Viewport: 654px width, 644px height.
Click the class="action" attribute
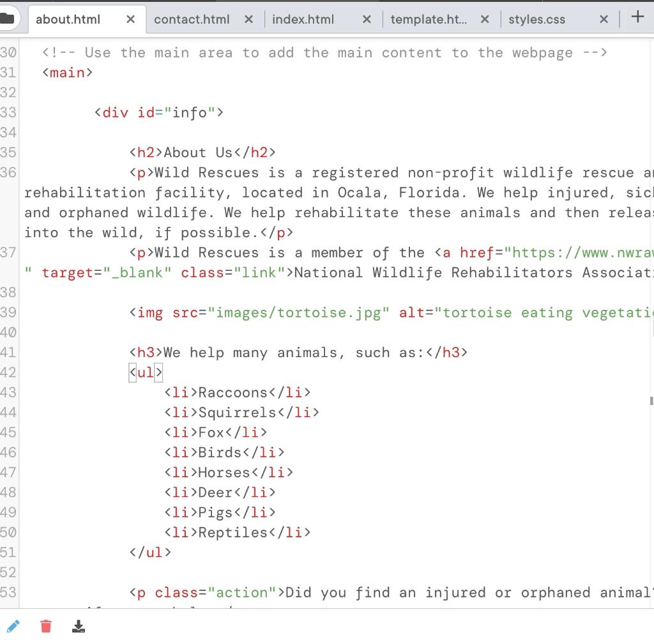216,593
